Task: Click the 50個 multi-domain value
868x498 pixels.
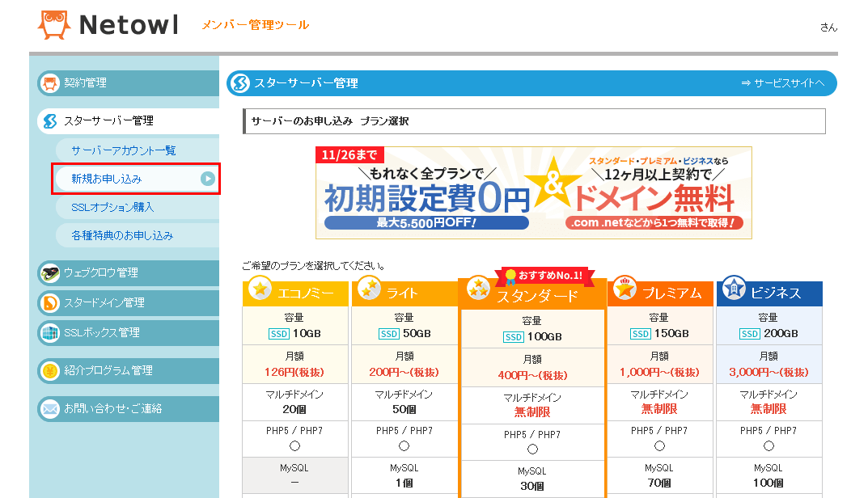Action: tap(404, 409)
